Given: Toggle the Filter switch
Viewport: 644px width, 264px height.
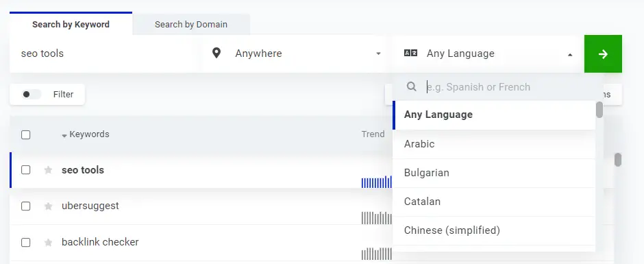Looking at the screenshot, I should pyautogui.click(x=32, y=95).
